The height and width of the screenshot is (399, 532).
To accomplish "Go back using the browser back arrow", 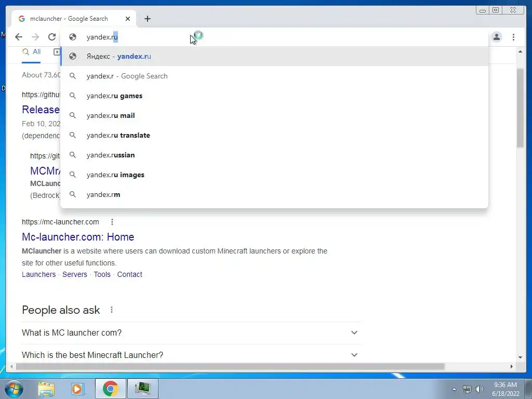I will click(19, 37).
